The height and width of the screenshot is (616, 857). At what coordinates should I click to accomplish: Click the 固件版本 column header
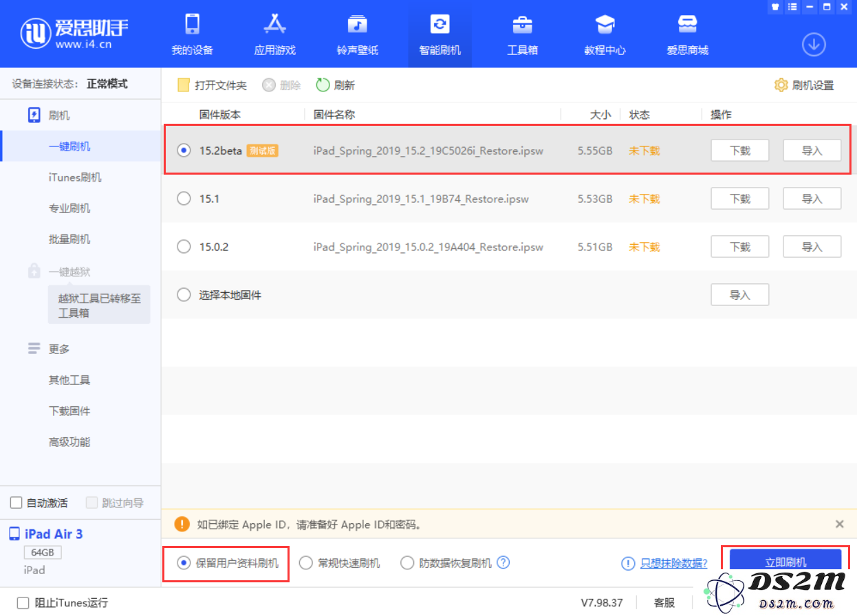220,115
